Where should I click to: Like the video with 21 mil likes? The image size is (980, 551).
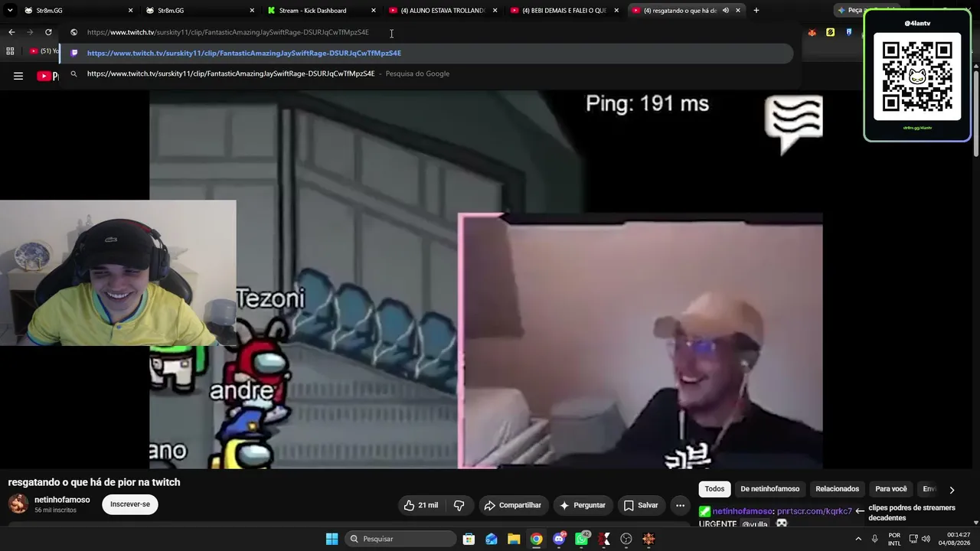coord(420,505)
